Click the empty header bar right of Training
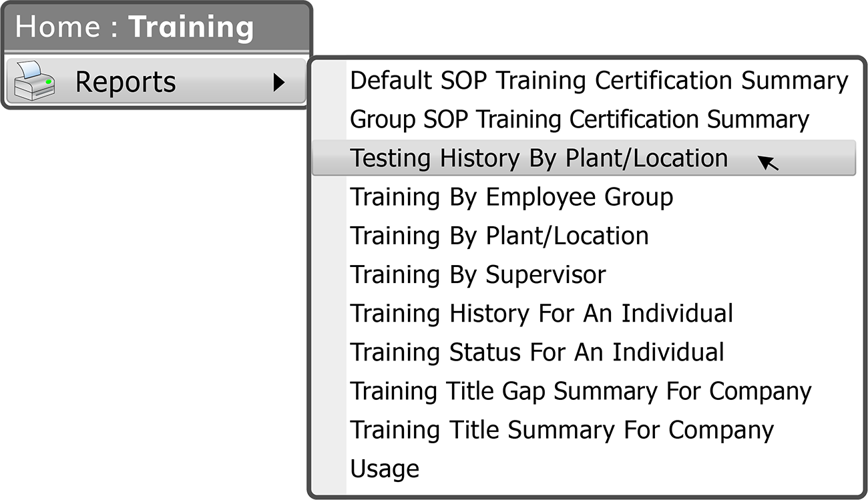 coord(282,27)
